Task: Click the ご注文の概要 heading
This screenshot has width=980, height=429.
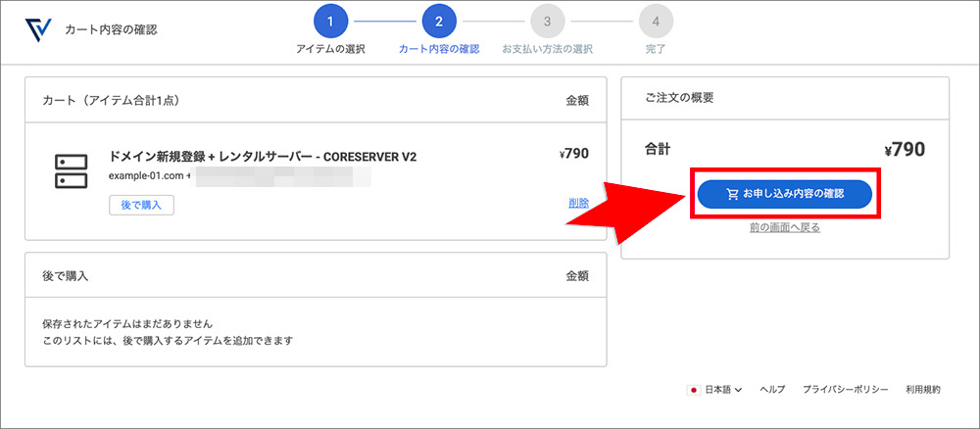Action: click(679, 97)
